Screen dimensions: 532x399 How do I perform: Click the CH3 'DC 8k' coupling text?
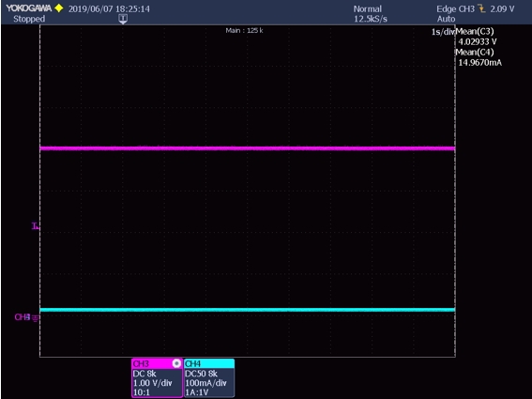[x=144, y=374]
